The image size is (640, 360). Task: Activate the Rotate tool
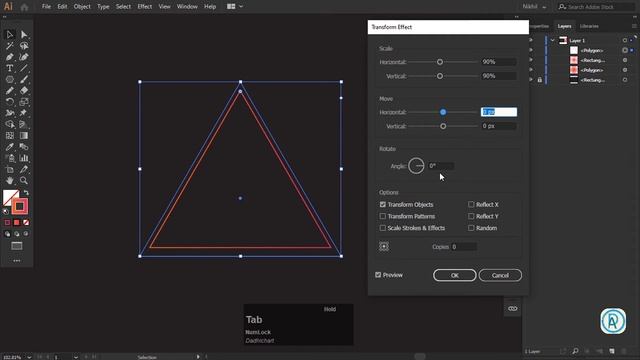tap(10, 102)
